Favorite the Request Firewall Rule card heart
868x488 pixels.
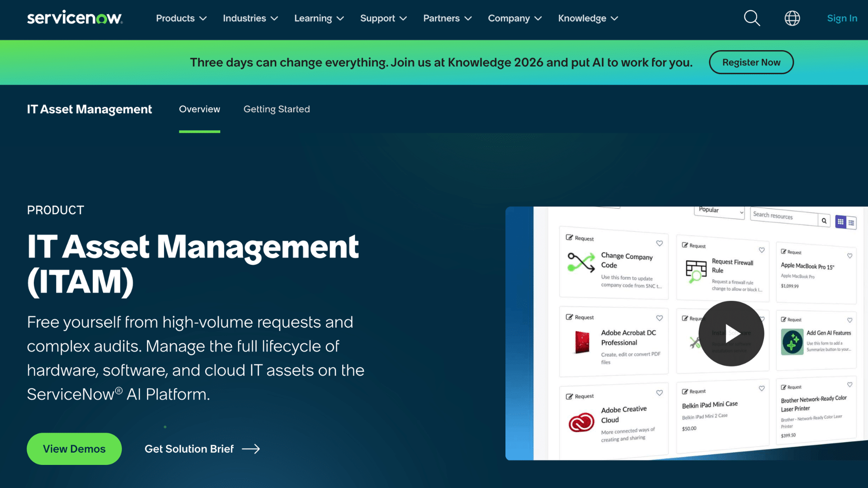point(762,250)
